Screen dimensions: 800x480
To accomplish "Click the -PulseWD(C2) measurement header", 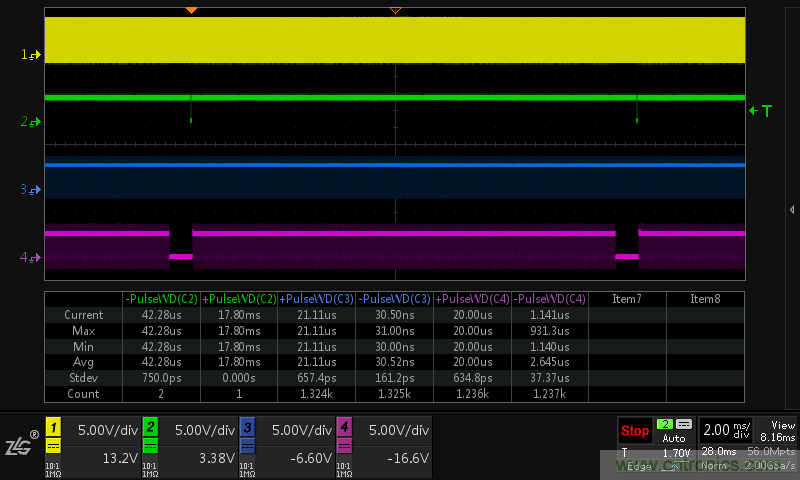I will coord(160,299).
